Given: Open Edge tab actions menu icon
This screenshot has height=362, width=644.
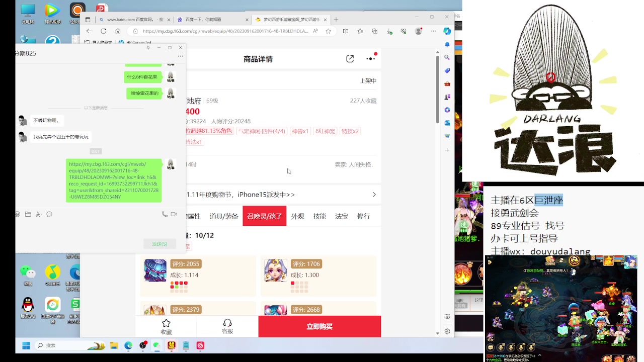Looking at the screenshot, I should (x=88, y=20).
